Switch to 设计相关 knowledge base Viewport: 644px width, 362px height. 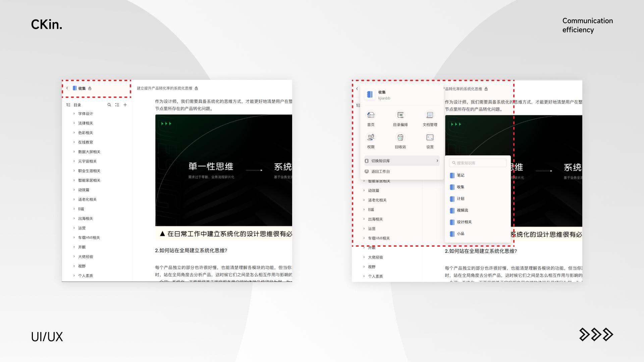coord(464,222)
